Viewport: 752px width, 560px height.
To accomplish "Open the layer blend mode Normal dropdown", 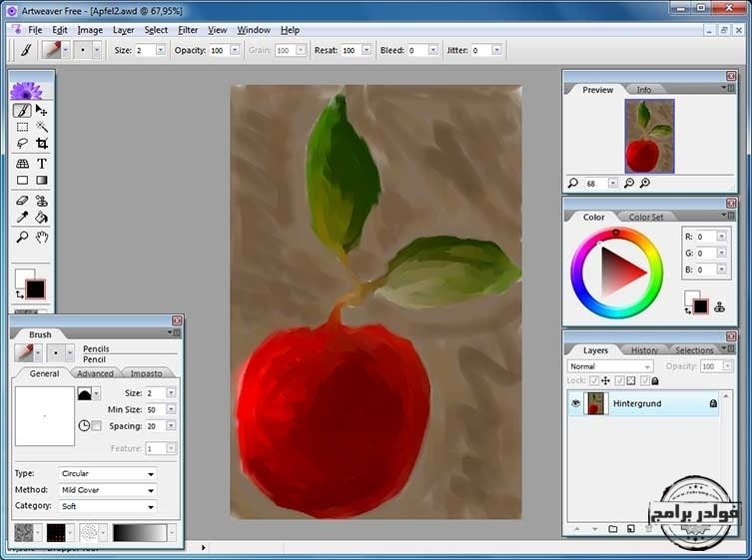I will tap(610, 366).
